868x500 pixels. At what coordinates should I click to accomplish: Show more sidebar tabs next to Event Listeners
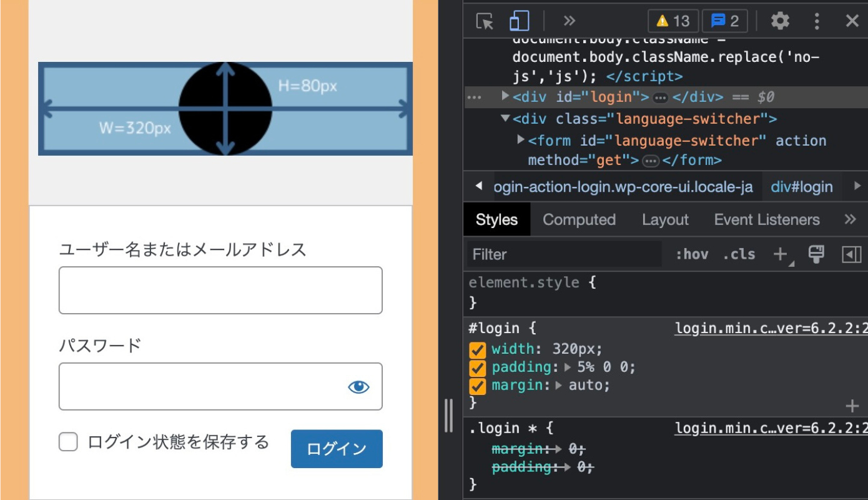coord(850,219)
